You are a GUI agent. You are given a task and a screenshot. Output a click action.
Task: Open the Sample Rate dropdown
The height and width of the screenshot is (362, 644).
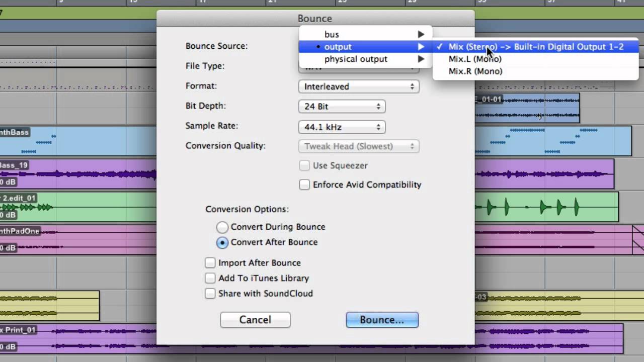(342, 127)
